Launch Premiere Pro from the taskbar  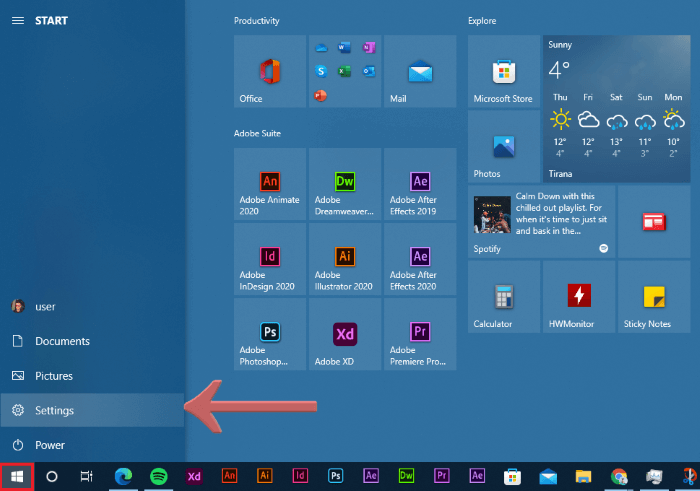click(x=442, y=476)
